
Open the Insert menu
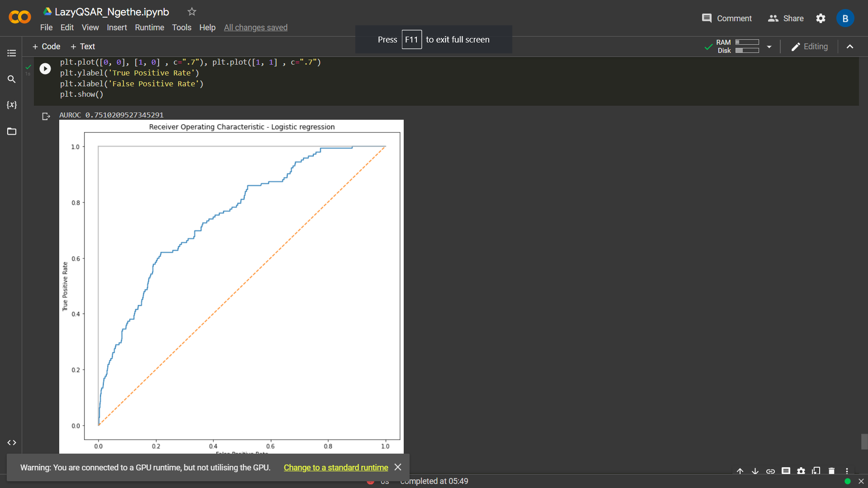(117, 28)
